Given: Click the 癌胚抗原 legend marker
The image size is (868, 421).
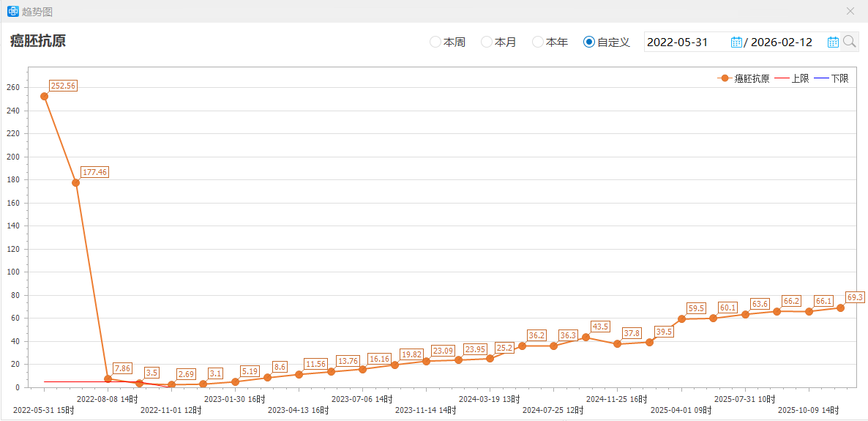Looking at the screenshot, I should click(725, 78).
